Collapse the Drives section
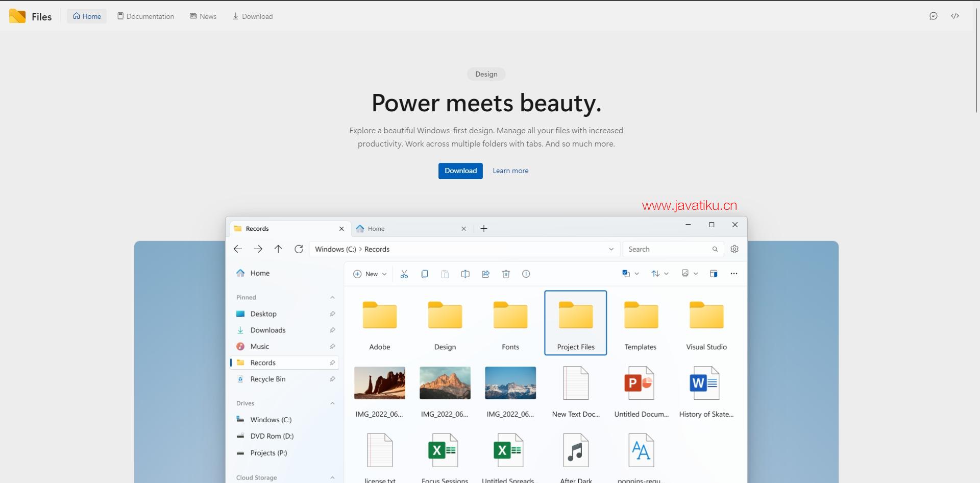 pyautogui.click(x=332, y=403)
